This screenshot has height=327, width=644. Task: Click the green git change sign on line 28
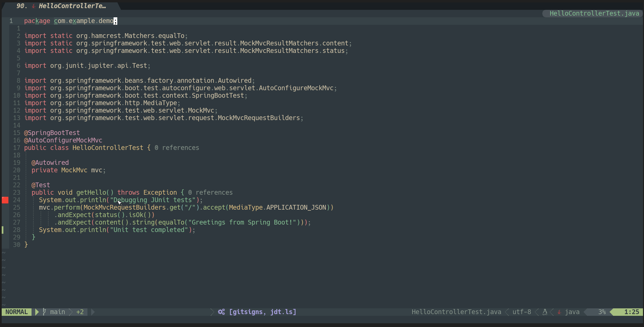tap(3, 230)
